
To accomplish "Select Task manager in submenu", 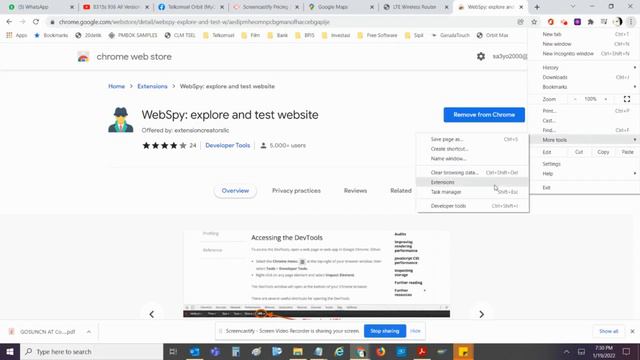I will coord(472,192).
